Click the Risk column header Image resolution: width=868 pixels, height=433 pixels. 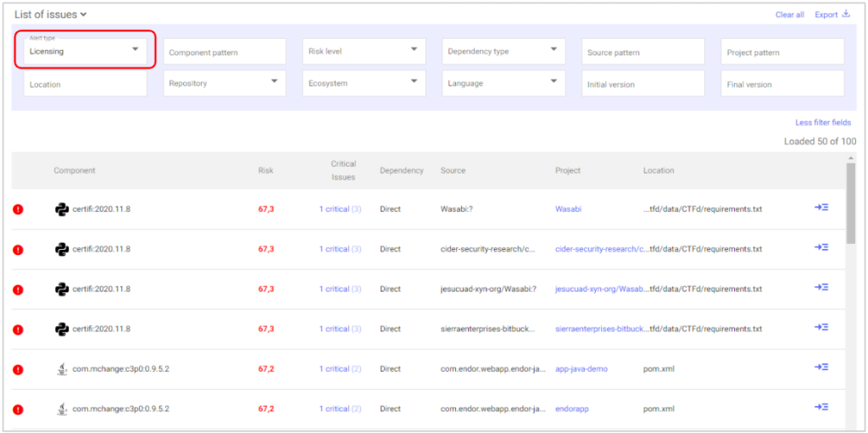coord(265,170)
